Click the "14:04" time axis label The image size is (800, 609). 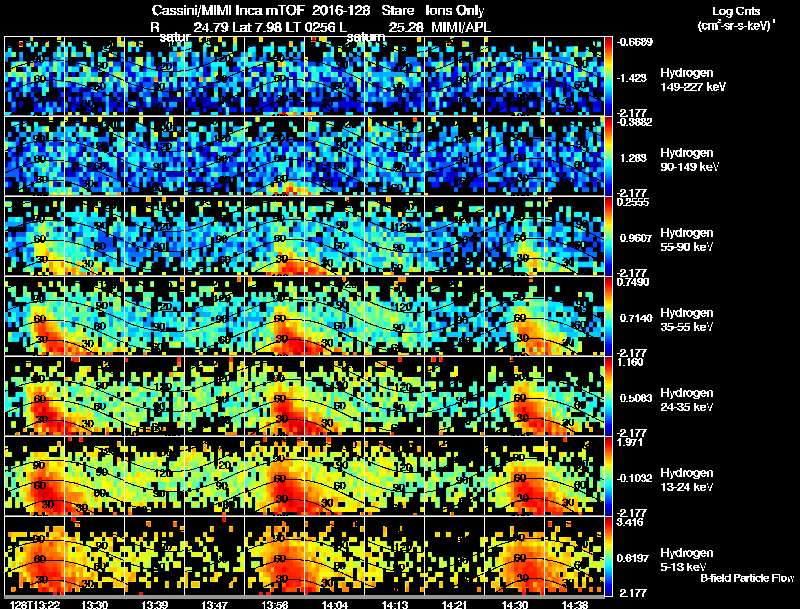coord(335,604)
